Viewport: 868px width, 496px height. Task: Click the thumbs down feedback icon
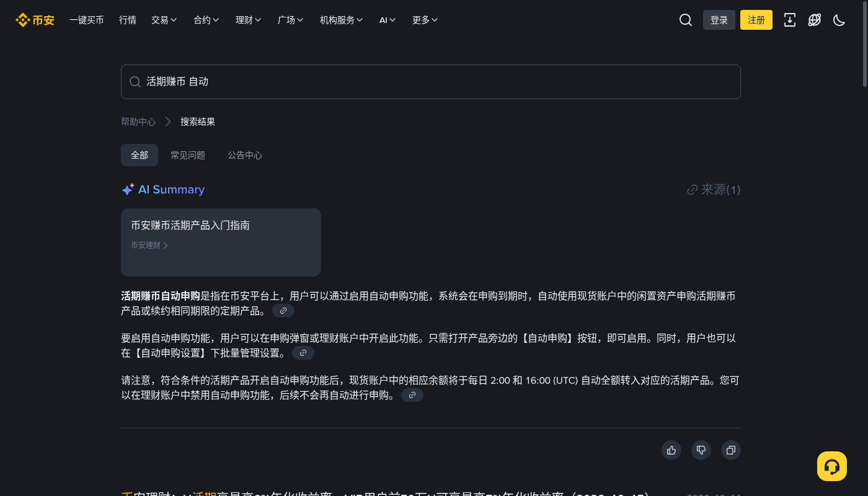click(x=701, y=450)
